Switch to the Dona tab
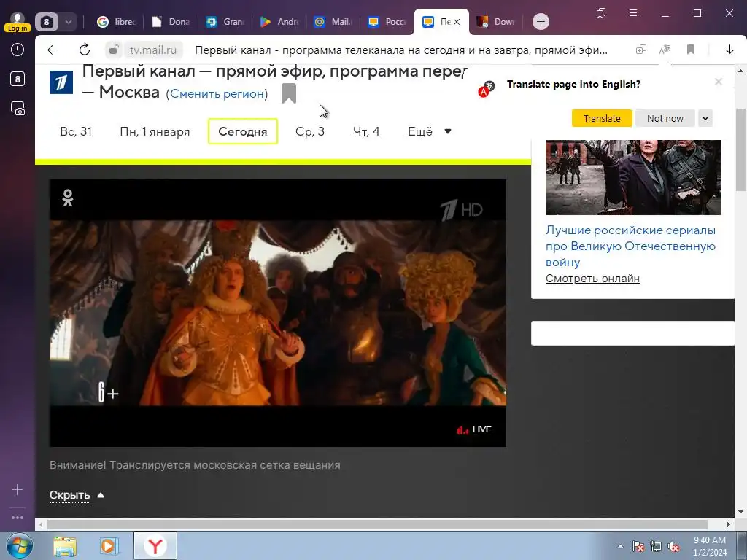This screenshot has height=560, width=747. 171,21
